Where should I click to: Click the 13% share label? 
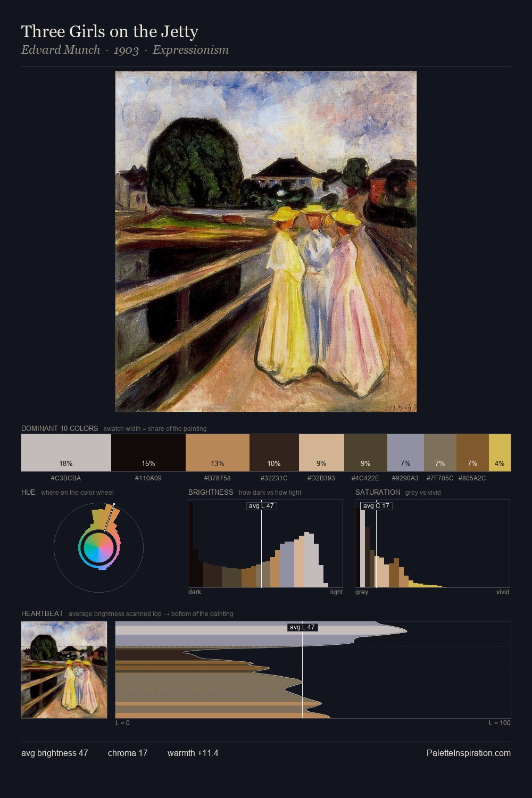(x=218, y=463)
